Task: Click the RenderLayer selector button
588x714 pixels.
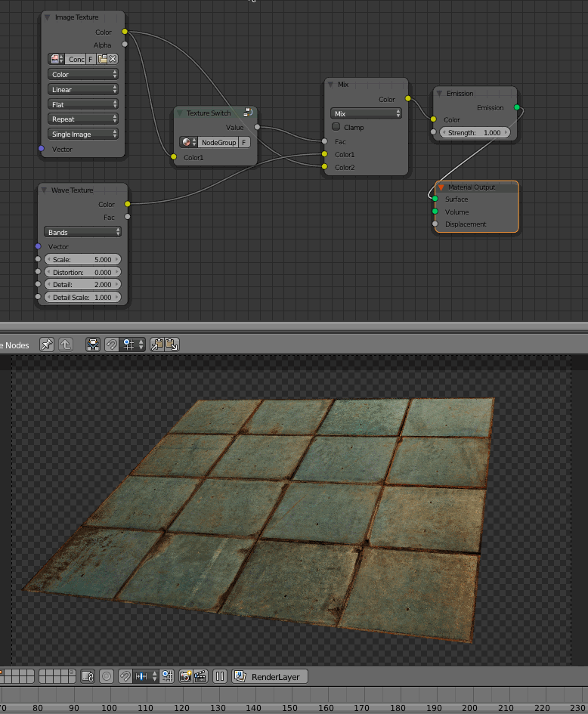Action: (271, 676)
